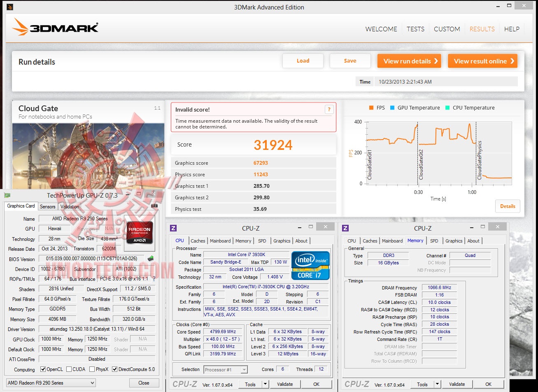
Task: Click the orange FPS legend swatch
Action: (371, 108)
